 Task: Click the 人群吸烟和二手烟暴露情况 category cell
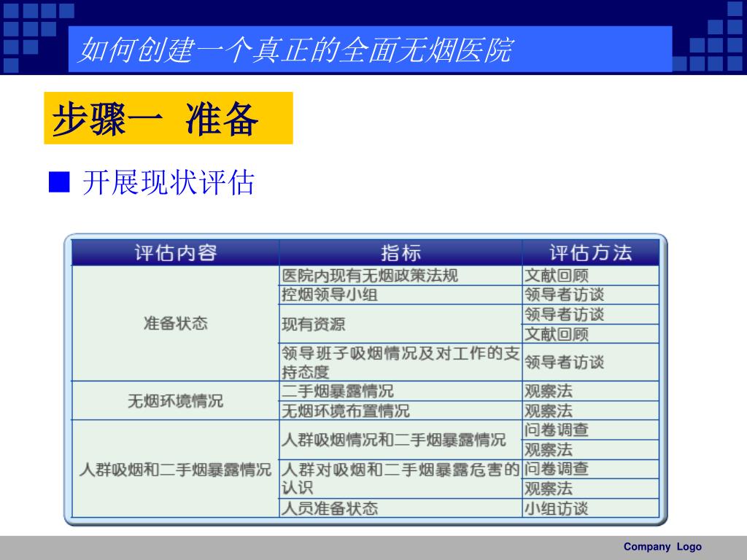tap(175, 469)
